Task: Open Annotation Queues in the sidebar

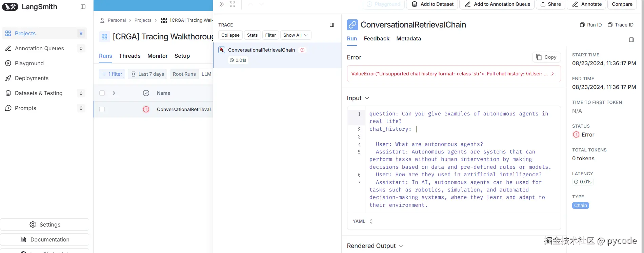Action: (44, 48)
